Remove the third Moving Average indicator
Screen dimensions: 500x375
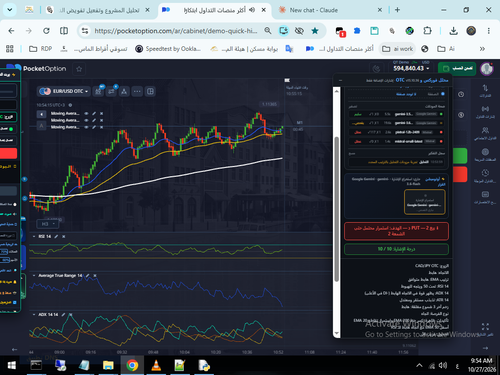click(102, 127)
